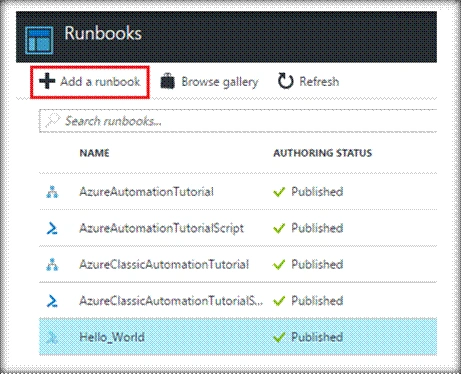Click the plus icon for Add a runbook
This screenshot has width=461, height=374.
pyautogui.click(x=47, y=81)
